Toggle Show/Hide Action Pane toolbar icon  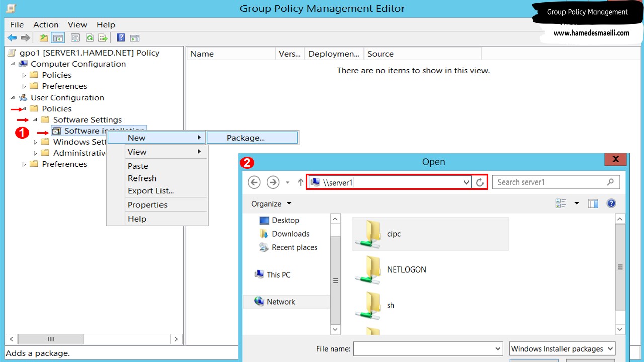click(x=134, y=38)
